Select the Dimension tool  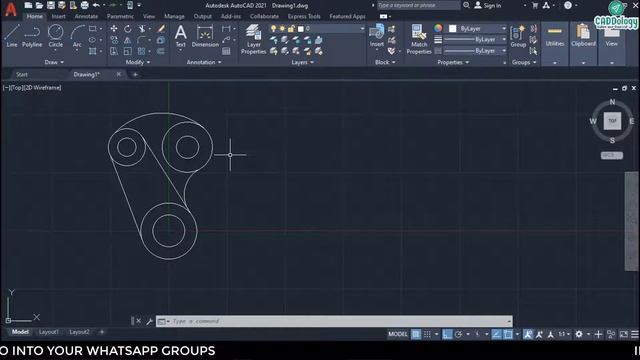[x=205, y=36]
